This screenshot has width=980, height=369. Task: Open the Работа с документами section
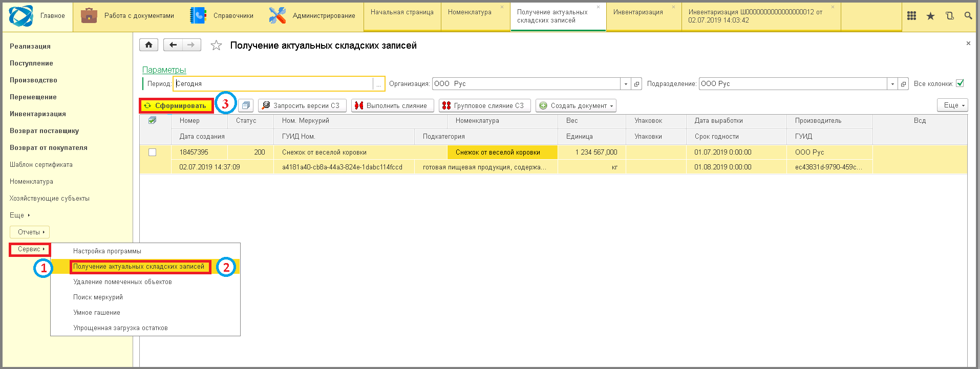pos(127,16)
